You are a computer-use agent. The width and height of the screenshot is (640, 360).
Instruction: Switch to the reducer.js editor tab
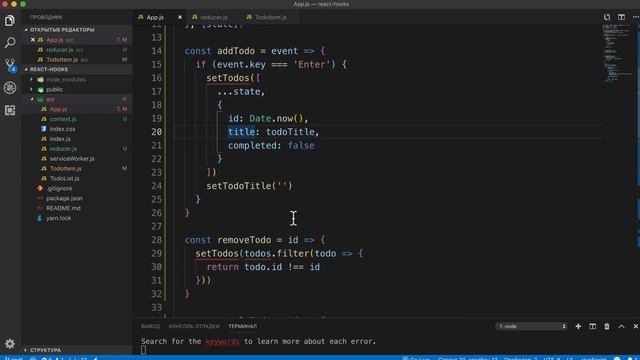pos(213,17)
